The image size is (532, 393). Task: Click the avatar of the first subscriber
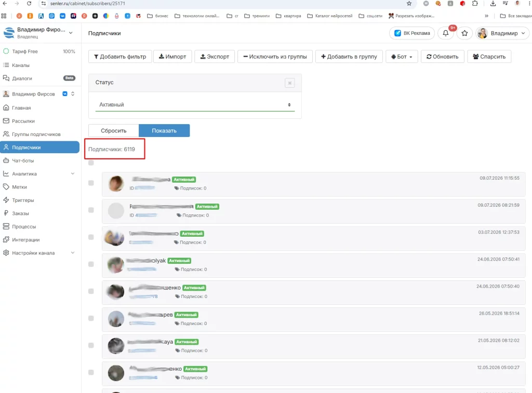[116, 184]
